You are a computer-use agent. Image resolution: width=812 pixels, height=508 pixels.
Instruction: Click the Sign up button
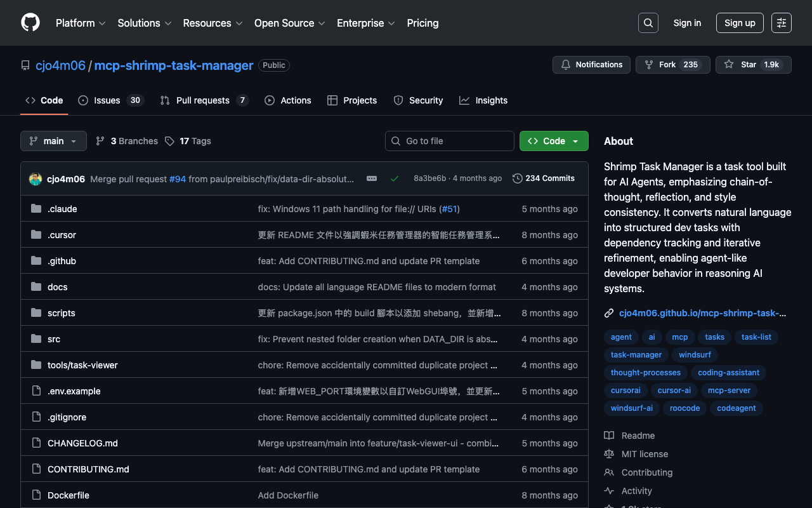click(740, 23)
